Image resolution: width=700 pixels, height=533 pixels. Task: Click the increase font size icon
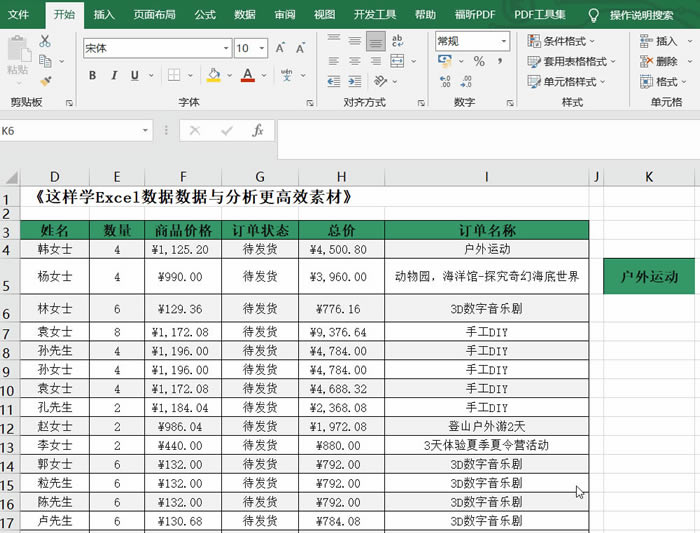(277, 48)
